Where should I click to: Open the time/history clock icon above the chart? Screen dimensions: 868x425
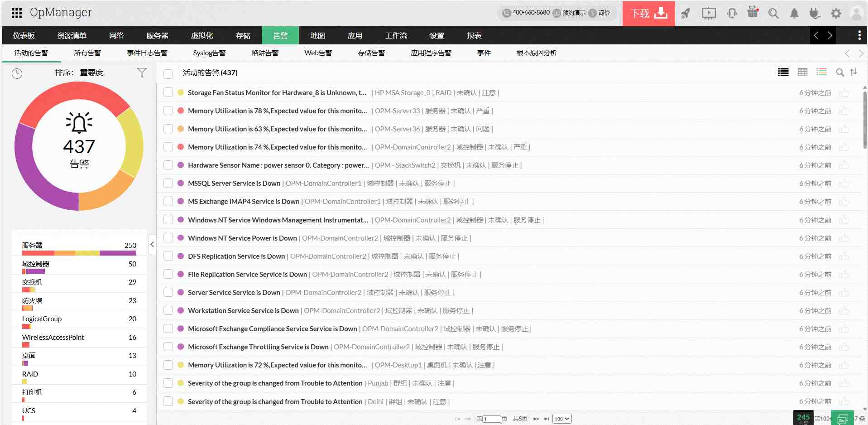tap(17, 73)
